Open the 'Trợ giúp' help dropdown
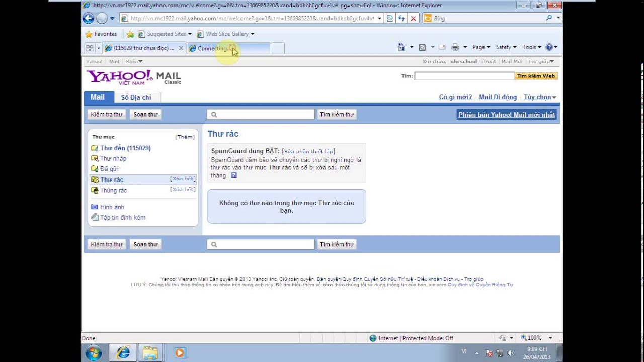Screen dimensions: 644x362 (x=541, y=62)
